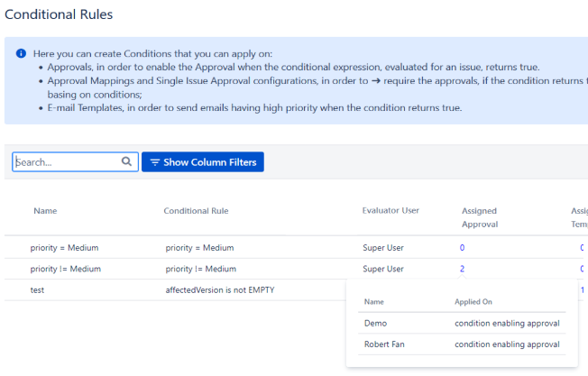Sort by the Name column header
The height and width of the screenshot is (376, 588).
coord(45,211)
